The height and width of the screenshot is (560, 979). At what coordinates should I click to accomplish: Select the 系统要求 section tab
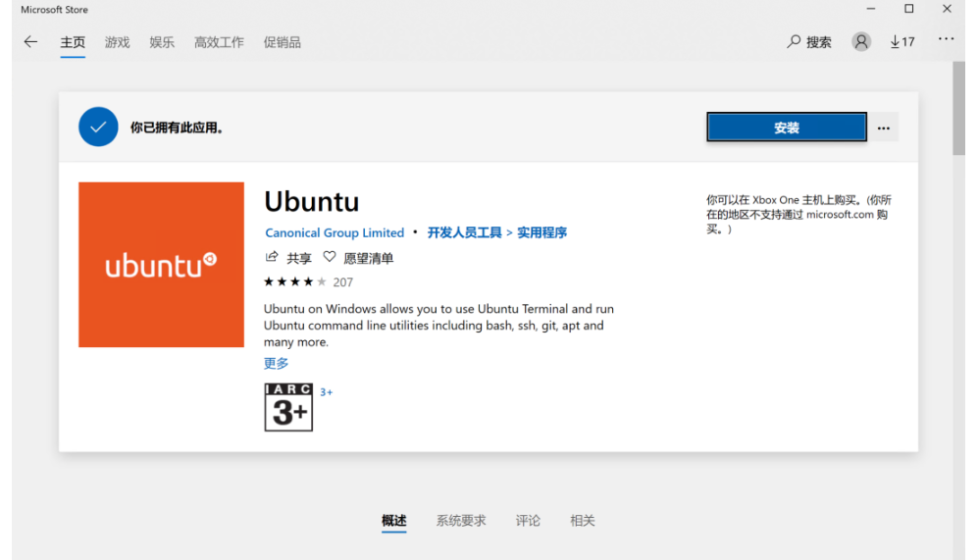point(461,521)
